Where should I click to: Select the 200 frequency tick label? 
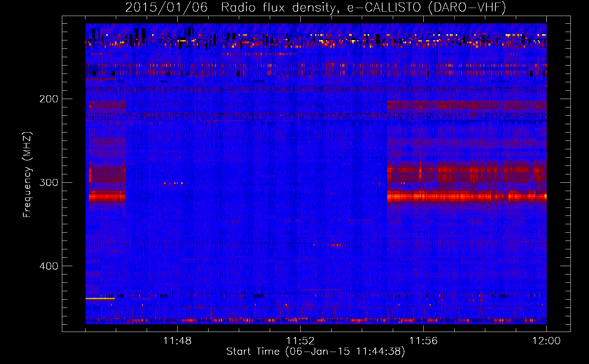49,99
